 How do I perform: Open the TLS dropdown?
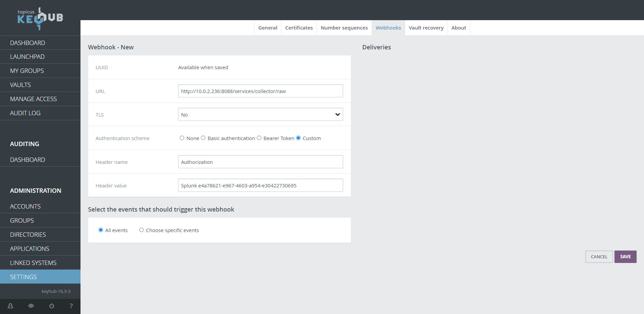coord(260,115)
